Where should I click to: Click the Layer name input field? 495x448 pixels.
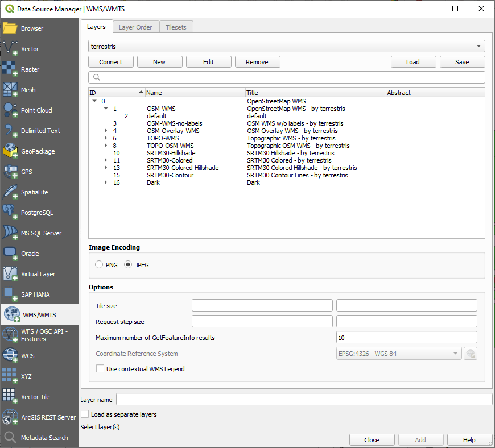tap(304, 400)
